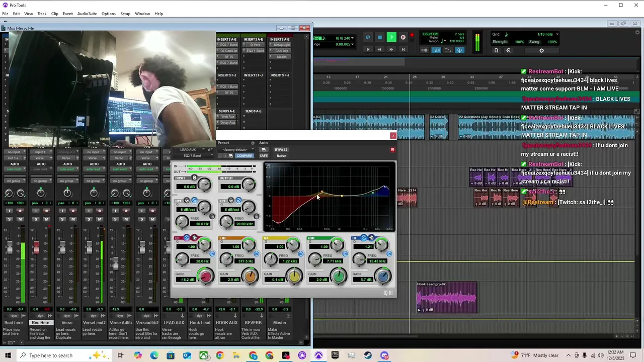
Task: Open the Rec Here group dropdown
Action: [x=41, y=180]
